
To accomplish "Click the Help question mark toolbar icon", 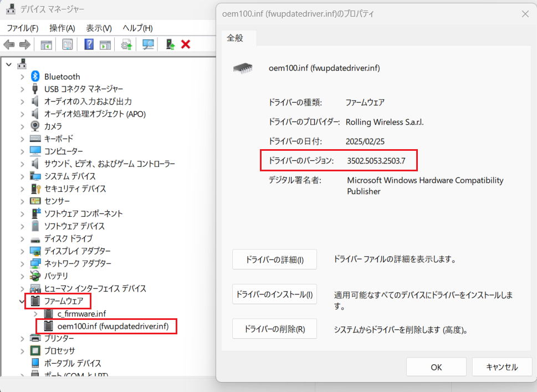I will [89, 45].
